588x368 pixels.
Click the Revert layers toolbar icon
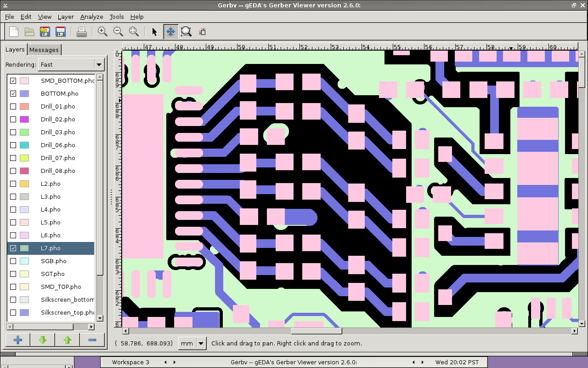tap(45, 32)
